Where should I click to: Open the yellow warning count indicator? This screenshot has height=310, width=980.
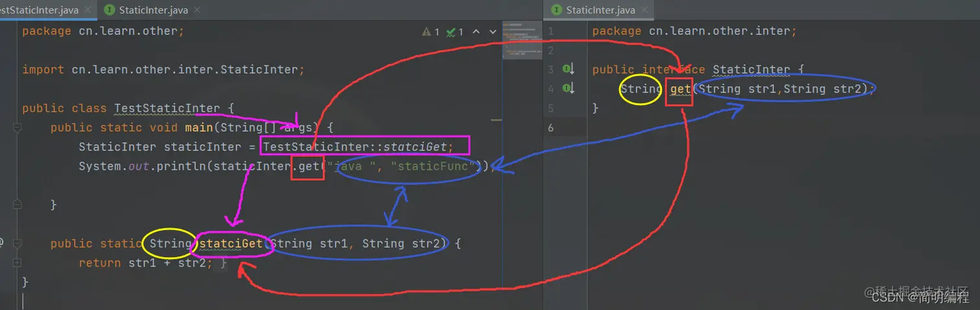(431, 31)
